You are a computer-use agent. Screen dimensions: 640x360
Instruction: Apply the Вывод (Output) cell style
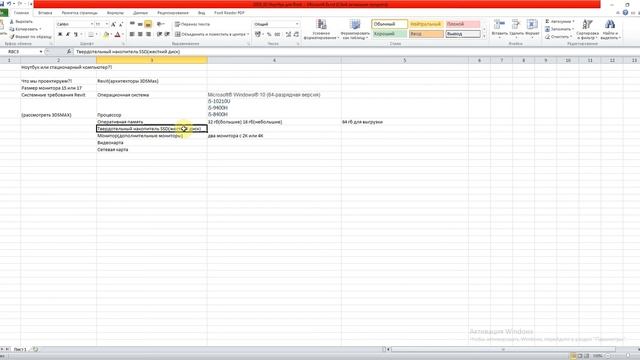463,34
